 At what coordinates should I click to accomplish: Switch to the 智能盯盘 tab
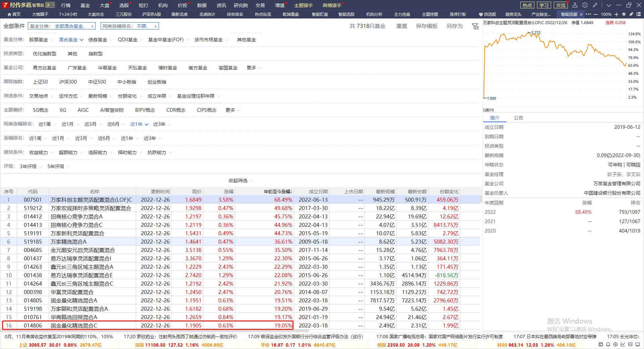click(320, 14)
